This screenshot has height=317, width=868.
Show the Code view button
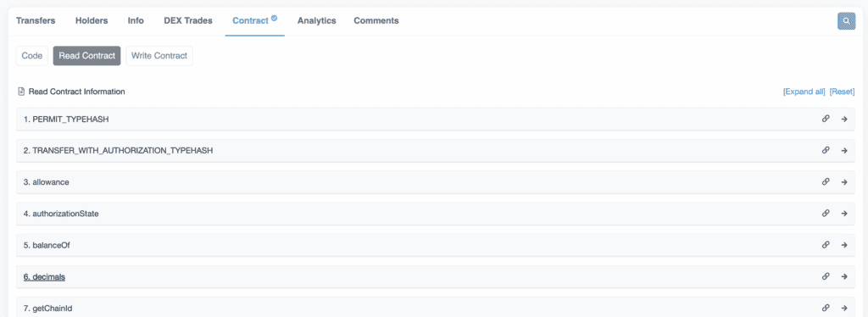coord(32,56)
